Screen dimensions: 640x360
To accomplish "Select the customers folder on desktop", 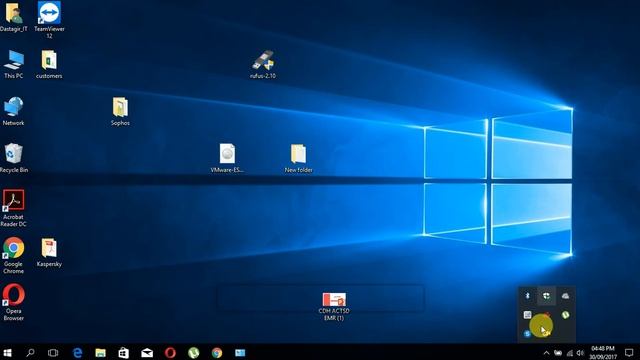I will click(49, 64).
